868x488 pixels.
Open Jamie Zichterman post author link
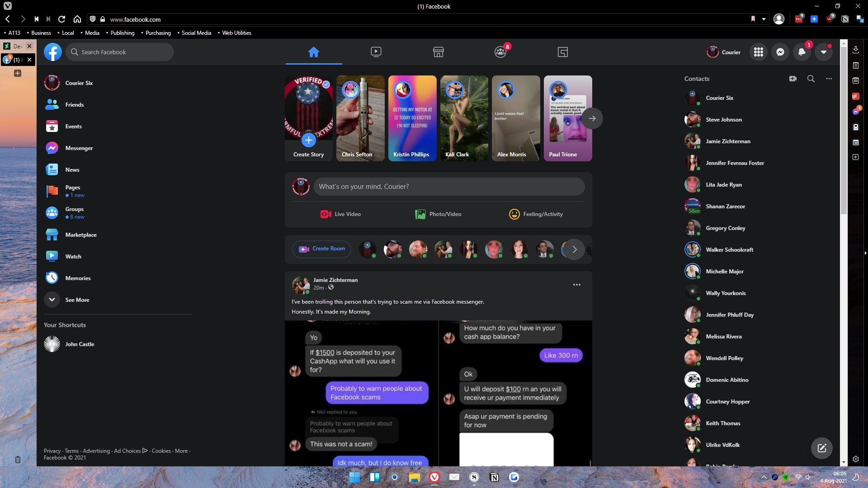point(335,280)
